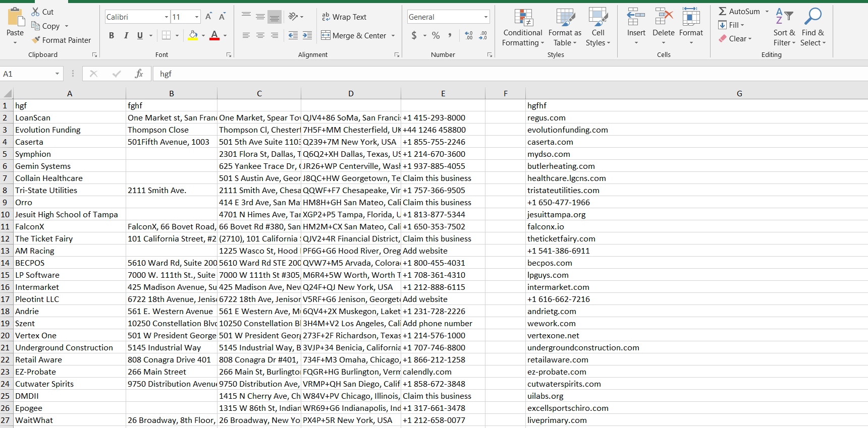Decrease the font size

tap(223, 17)
